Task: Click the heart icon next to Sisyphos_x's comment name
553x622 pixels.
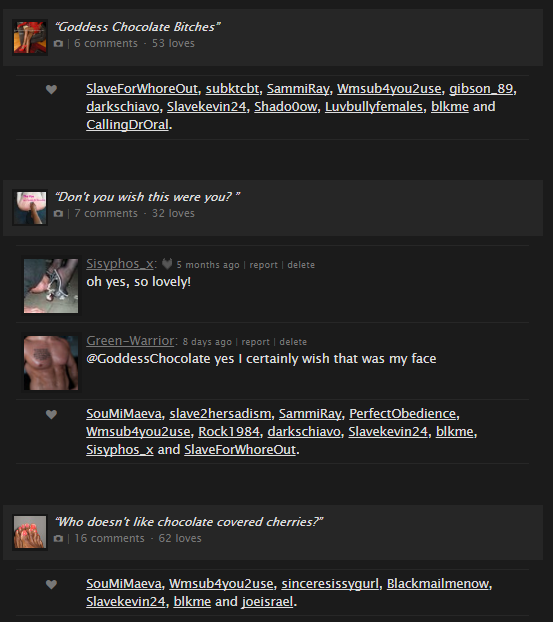Action: (167, 264)
